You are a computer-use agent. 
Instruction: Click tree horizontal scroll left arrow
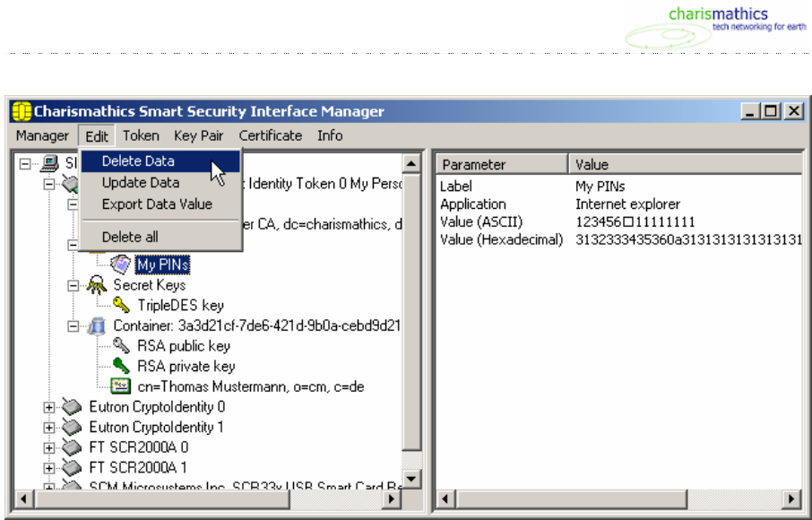23,498
